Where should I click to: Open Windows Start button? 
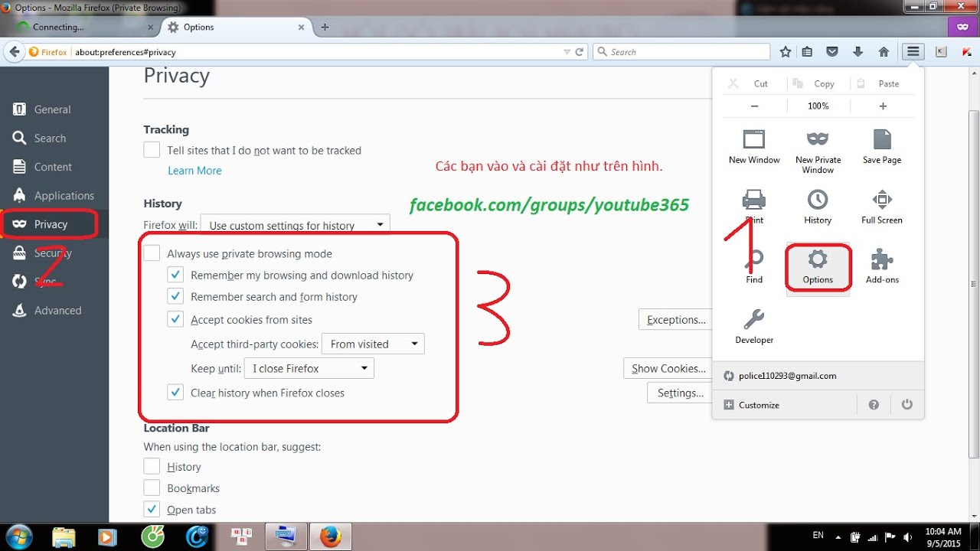[18, 537]
